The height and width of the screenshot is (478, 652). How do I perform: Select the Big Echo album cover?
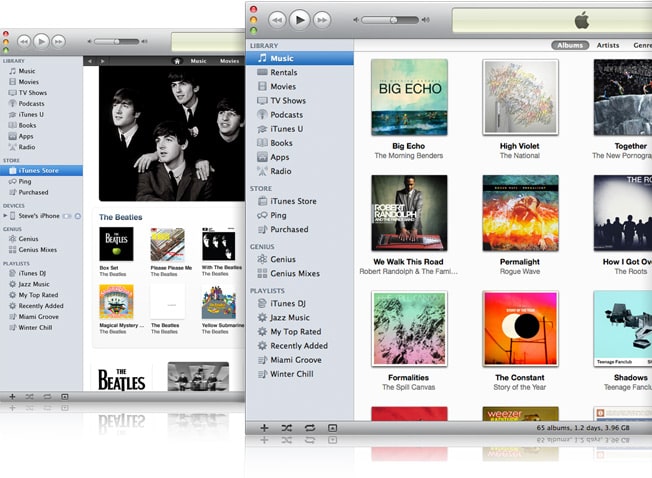408,96
